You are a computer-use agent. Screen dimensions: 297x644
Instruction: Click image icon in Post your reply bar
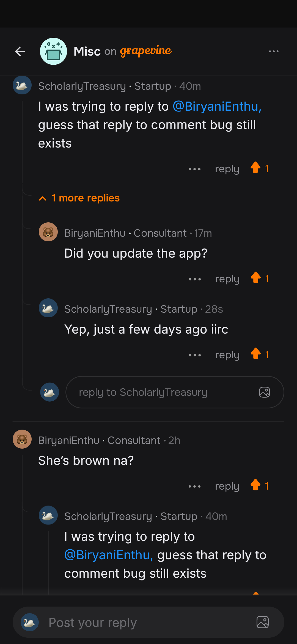(x=263, y=622)
